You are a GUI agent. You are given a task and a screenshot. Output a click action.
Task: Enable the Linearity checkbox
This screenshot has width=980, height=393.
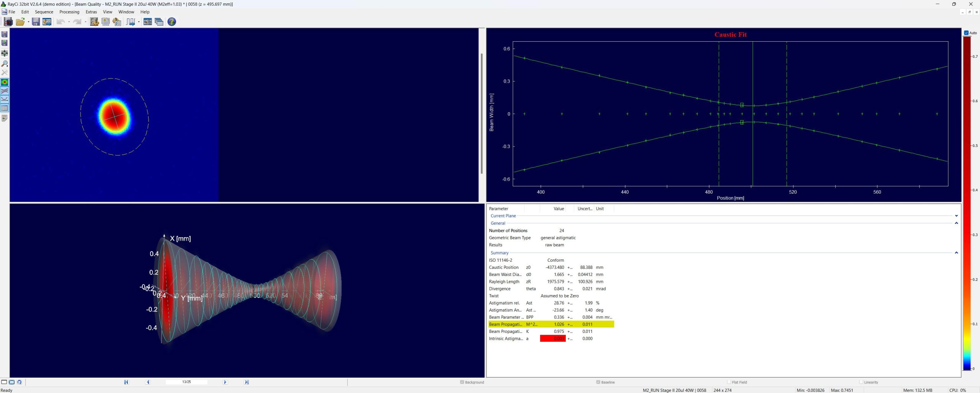[861, 382]
